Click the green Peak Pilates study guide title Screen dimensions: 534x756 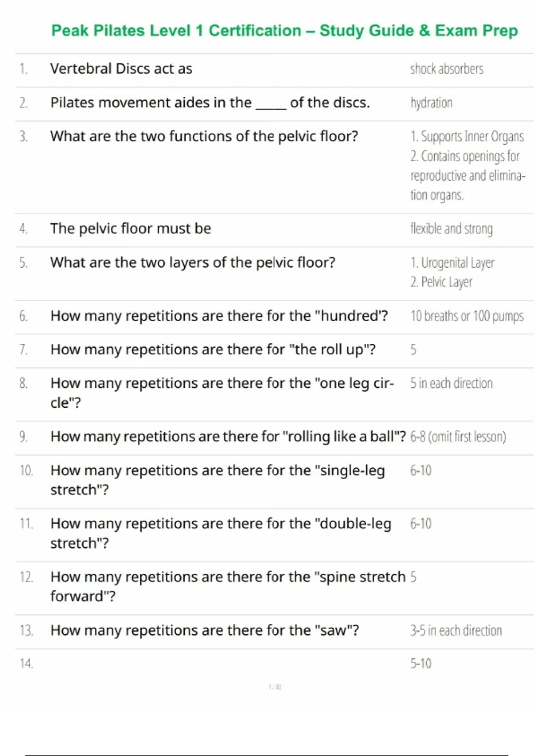click(284, 31)
